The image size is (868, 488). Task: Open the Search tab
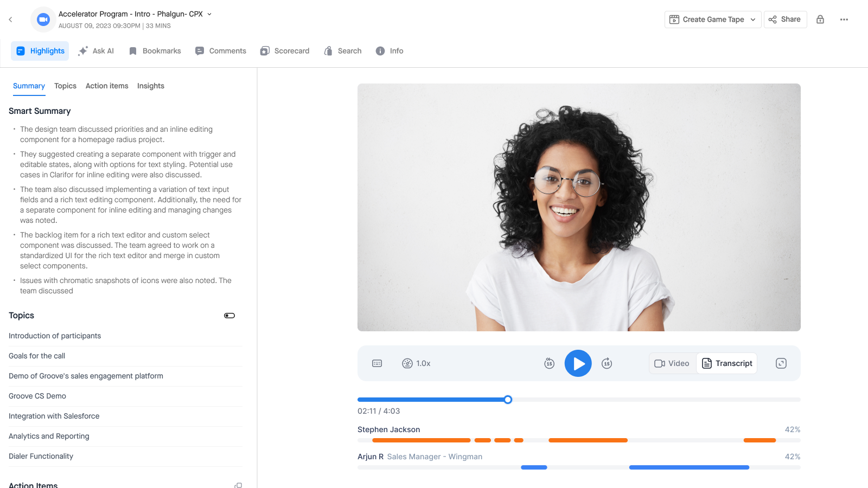343,51
